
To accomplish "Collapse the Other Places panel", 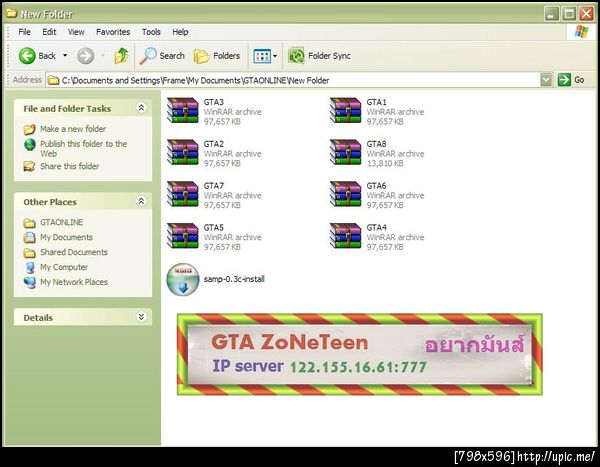I will 141,201.
